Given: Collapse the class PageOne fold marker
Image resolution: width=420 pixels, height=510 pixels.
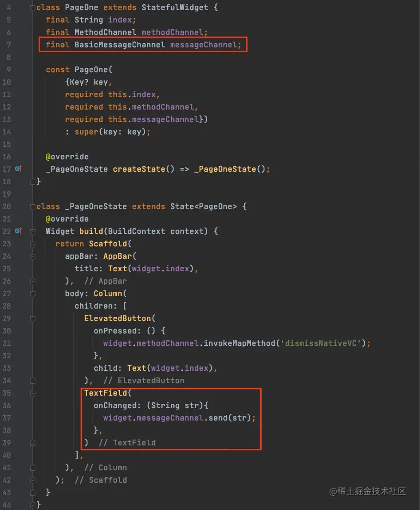Looking at the screenshot, I should 33,8.
